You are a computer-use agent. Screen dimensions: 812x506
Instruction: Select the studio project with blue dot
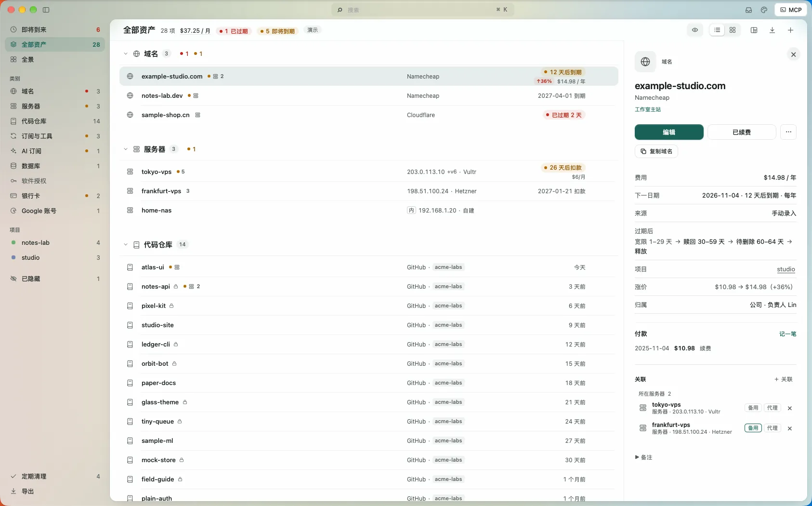(x=55, y=257)
